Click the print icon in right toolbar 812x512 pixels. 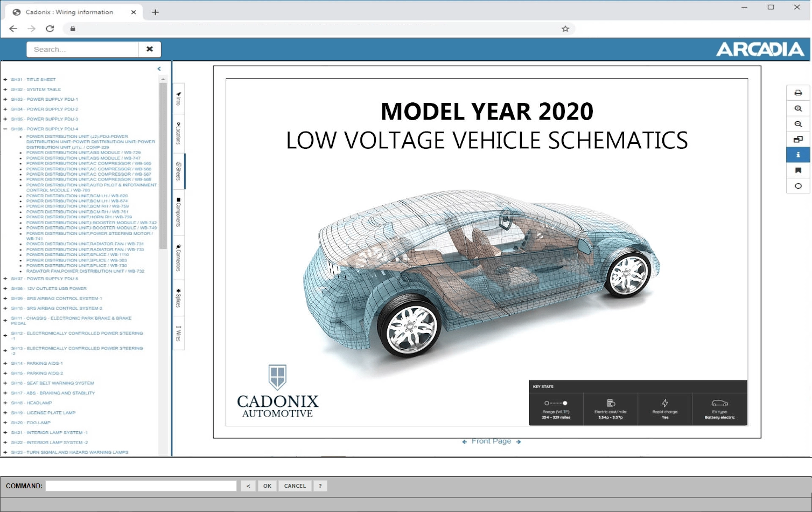[798, 93]
